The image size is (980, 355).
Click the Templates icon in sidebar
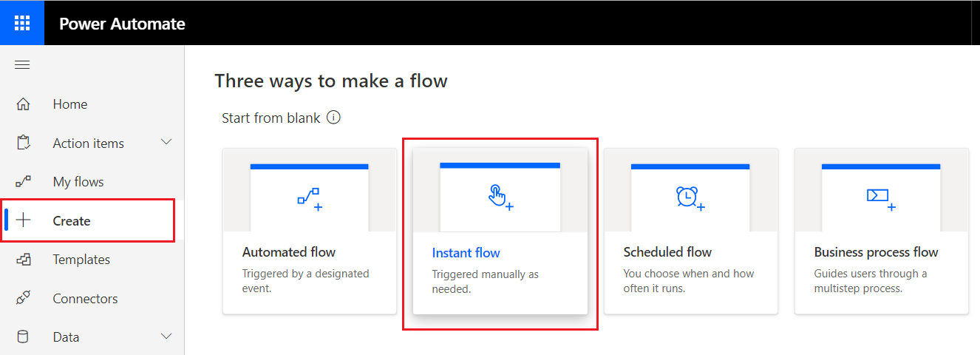click(23, 260)
